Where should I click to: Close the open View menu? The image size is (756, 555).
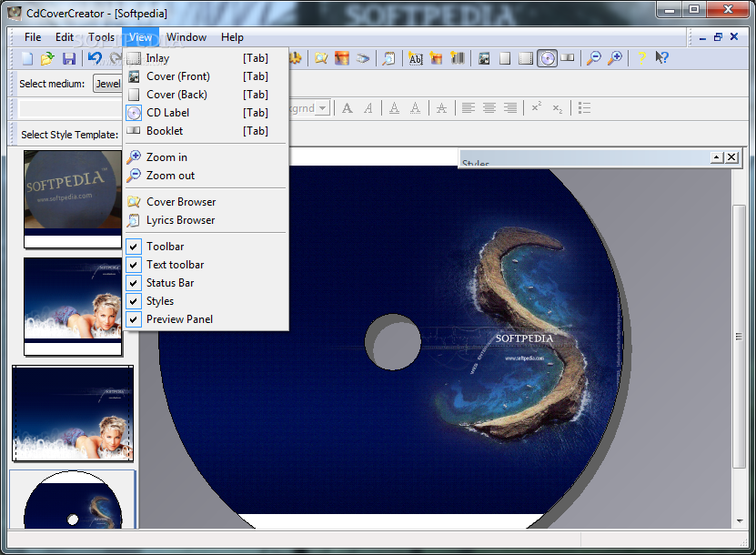click(140, 37)
